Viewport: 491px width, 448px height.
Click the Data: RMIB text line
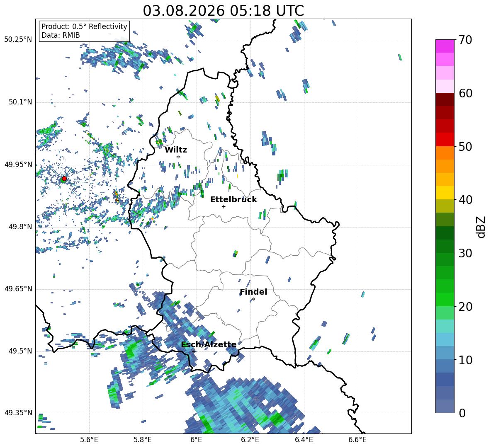[x=61, y=35]
